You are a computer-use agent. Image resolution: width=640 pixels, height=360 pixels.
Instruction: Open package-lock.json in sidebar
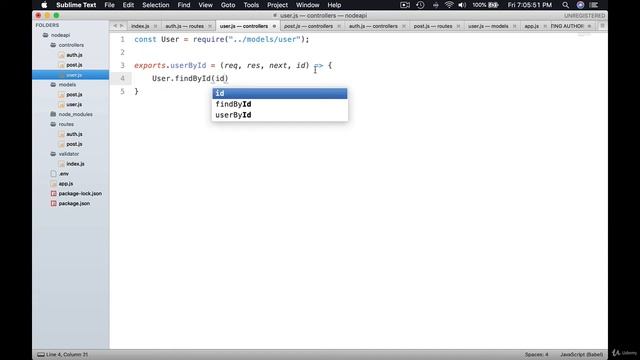pos(80,193)
